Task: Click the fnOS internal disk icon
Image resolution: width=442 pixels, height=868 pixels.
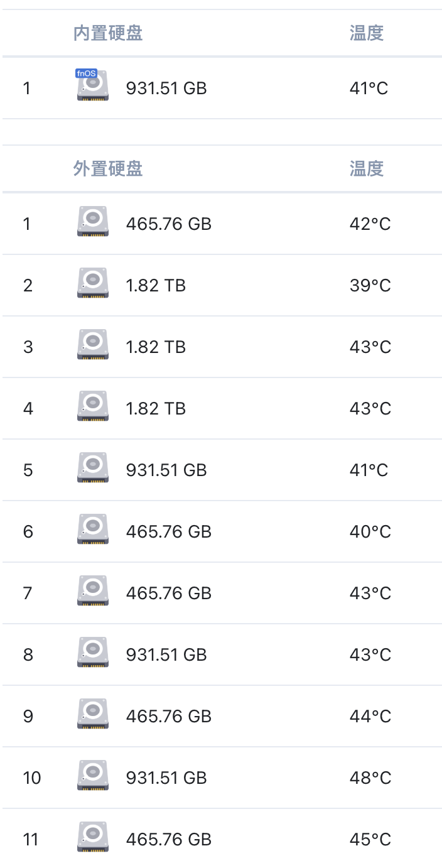Action: coord(92,85)
